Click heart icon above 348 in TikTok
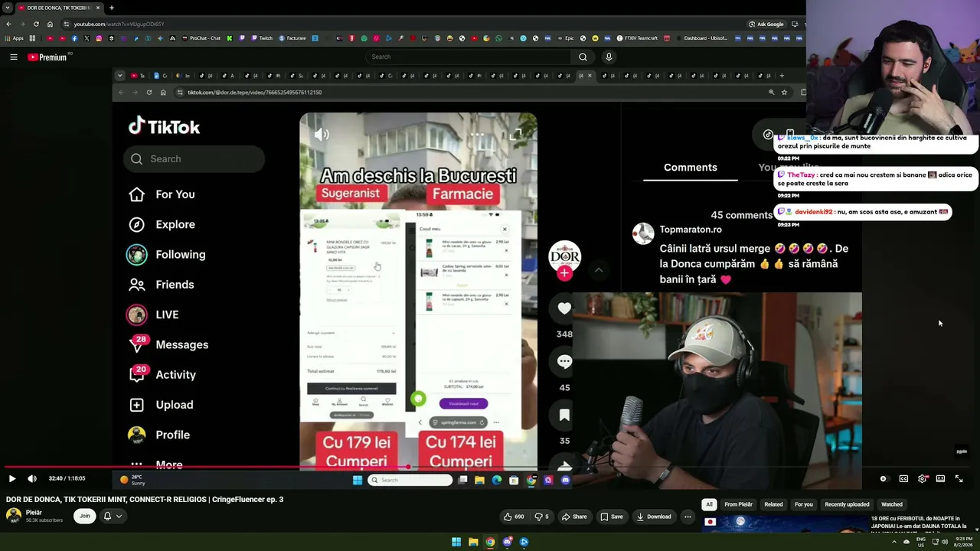This screenshot has width=980, height=551. click(x=564, y=308)
